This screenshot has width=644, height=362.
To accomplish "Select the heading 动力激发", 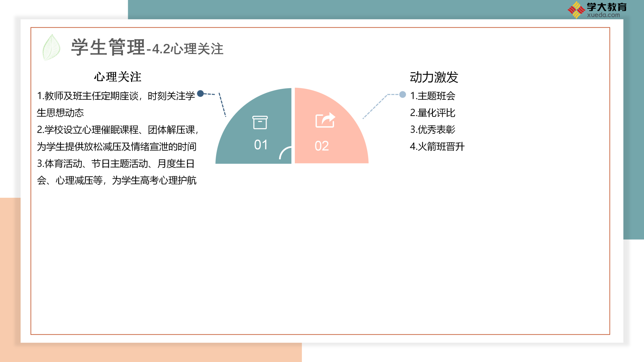I will pos(434,77).
